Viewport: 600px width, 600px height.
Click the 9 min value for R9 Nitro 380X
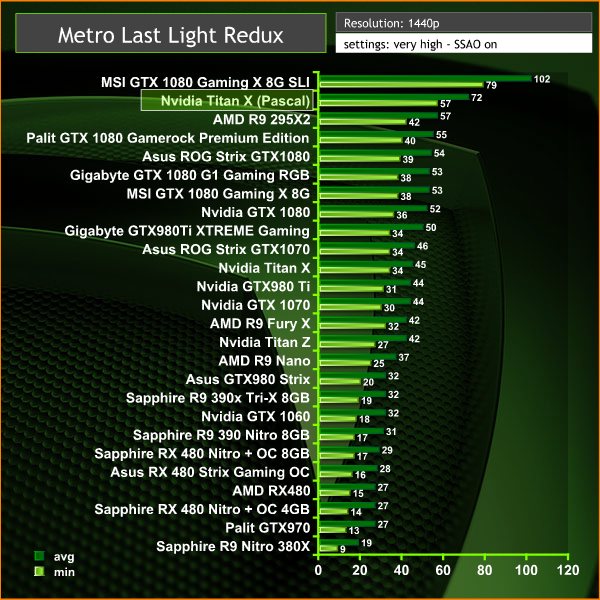[343, 549]
